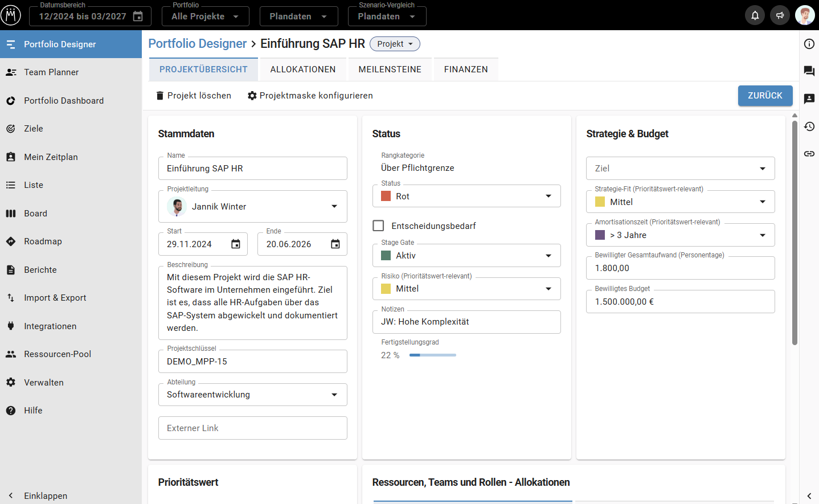
Task: Open the announcements megaphone icon
Action: click(780, 15)
